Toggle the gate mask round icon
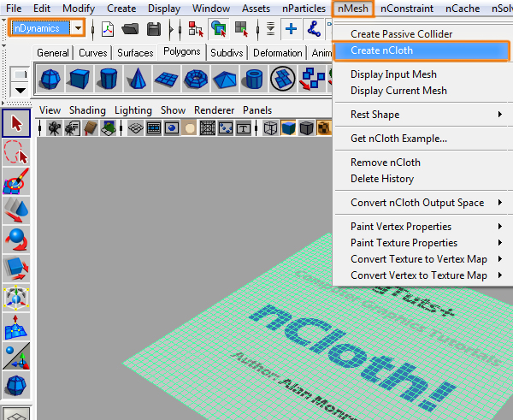 point(190,128)
